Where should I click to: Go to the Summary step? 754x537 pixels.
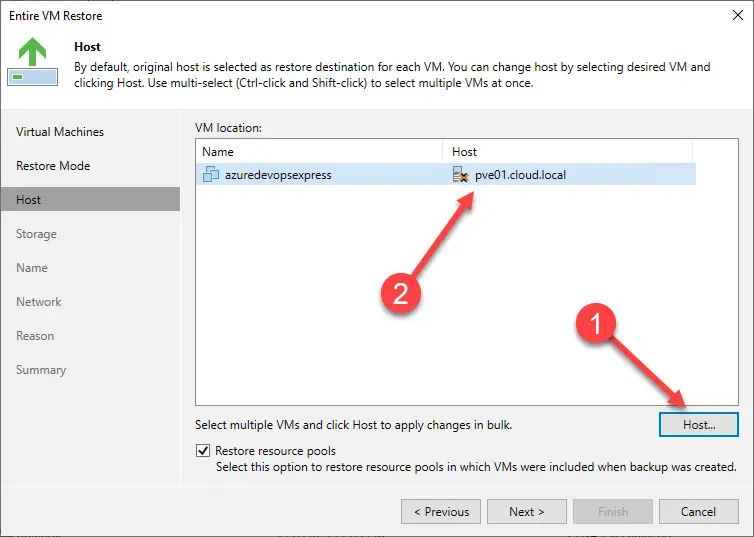[41, 370]
